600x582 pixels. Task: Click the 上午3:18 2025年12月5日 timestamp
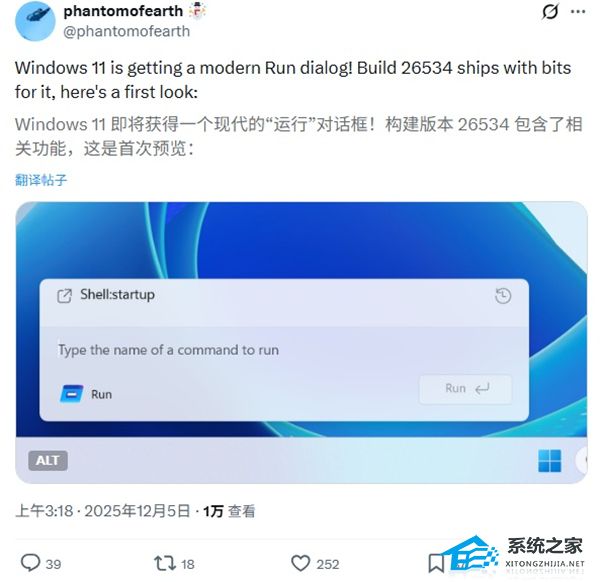click(103, 511)
